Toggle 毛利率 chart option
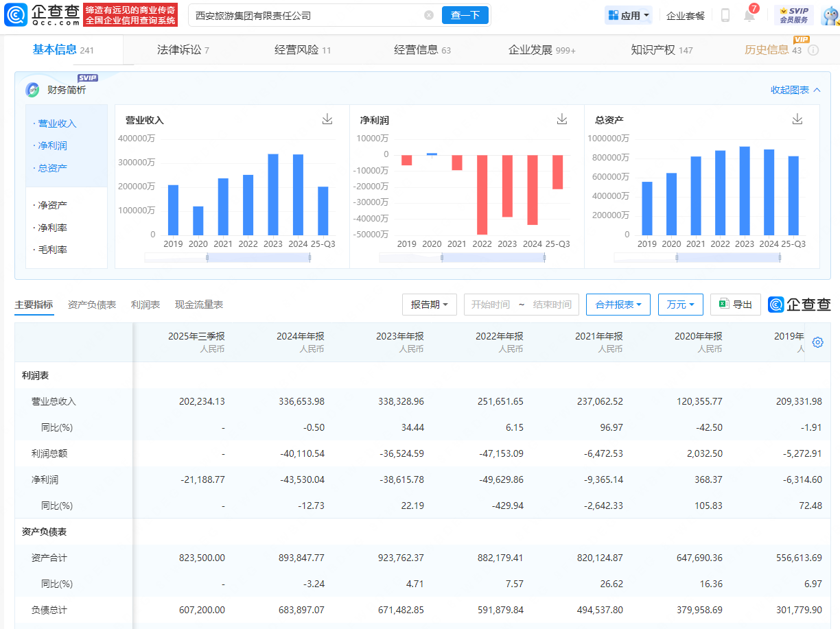Screen dimensions: 840x629 coord(53,250)
